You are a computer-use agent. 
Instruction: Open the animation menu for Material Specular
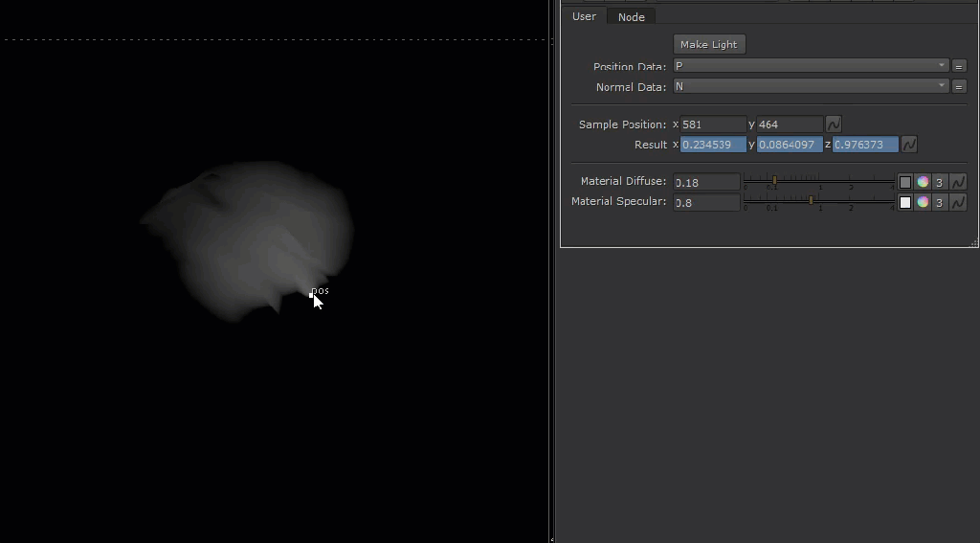(958, 202)
